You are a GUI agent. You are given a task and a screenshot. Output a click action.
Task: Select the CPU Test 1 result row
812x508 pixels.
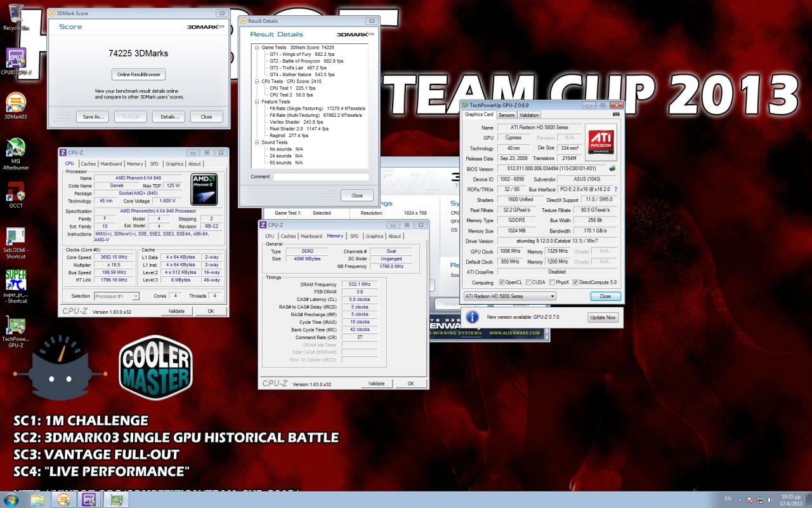292,88
